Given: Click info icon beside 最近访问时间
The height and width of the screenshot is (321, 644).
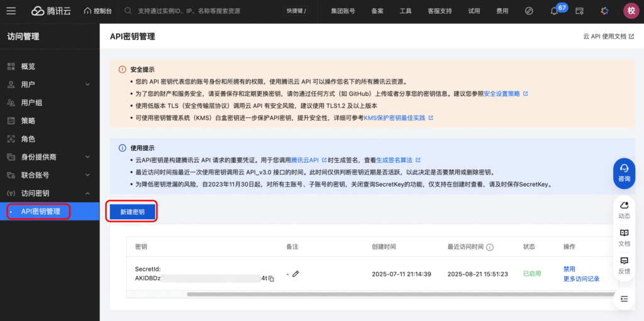Looking at the screenshot, I should click(489, 247).
